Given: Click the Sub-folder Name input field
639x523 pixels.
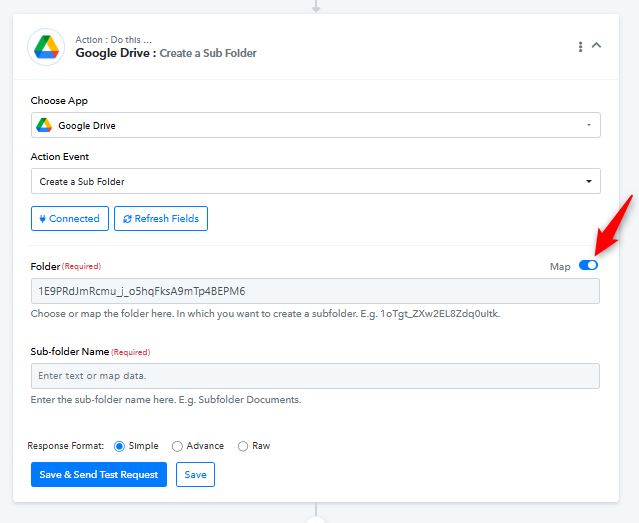Looking at the screenshot, I should coord(315,376).
